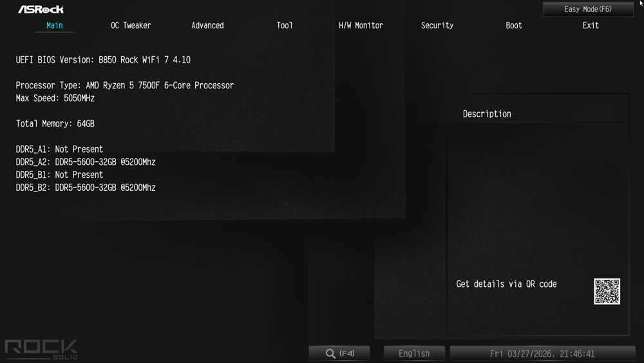Select the DDR5_B1 Not Present entry
The height and width of the screenshot is (363, 644).
point(59,175)
